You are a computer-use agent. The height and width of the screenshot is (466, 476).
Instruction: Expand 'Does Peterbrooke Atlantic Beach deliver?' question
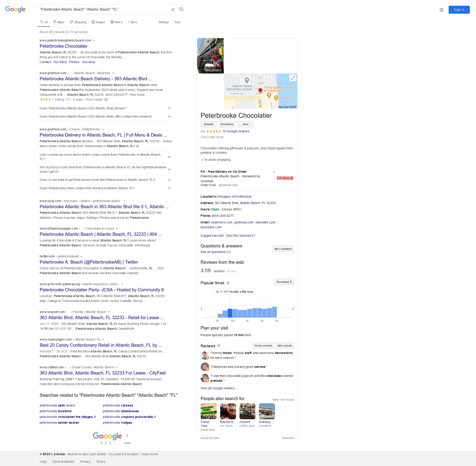(169, 108)
